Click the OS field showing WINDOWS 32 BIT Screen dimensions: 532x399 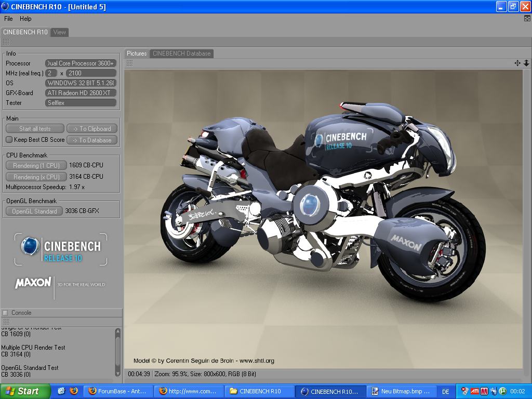81,83
